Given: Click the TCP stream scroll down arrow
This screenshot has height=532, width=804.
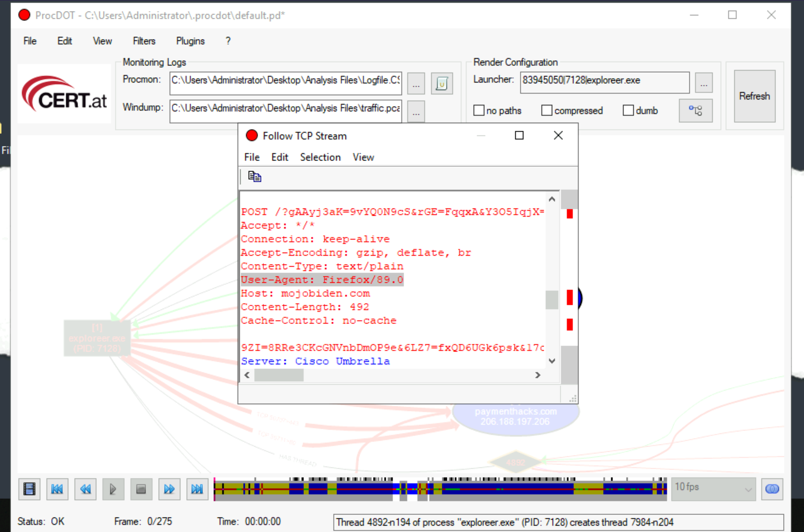Looking at the screenshot, I should pos(552,361).
